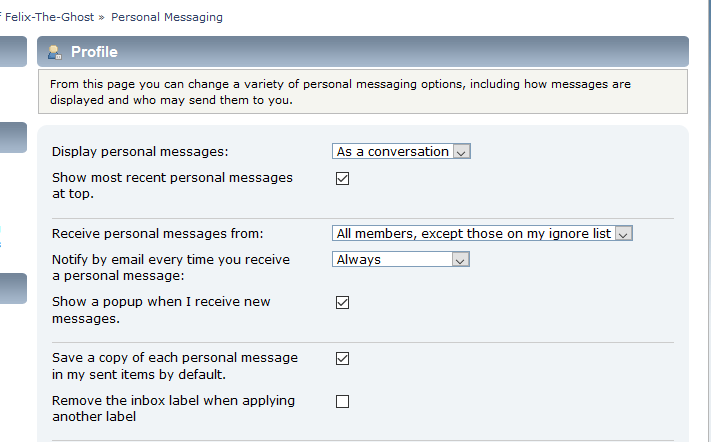Uncheck Show a popup when receiving new messages
711x442 pixels.
[x=342, y=302]
